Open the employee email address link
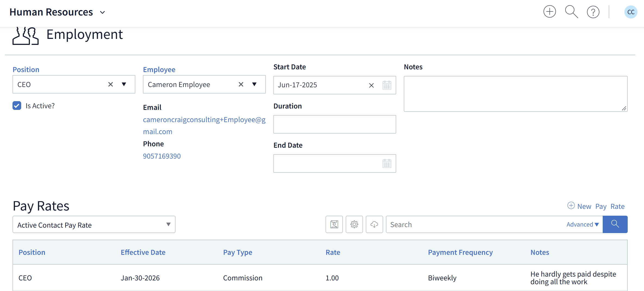This screenshot has width=644, height=291. point(204,126)
